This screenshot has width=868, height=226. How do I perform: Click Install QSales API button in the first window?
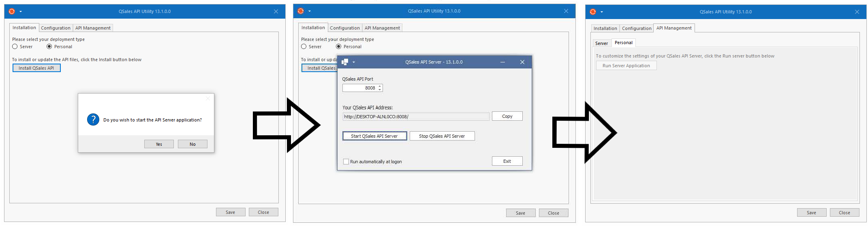[36, 68]
